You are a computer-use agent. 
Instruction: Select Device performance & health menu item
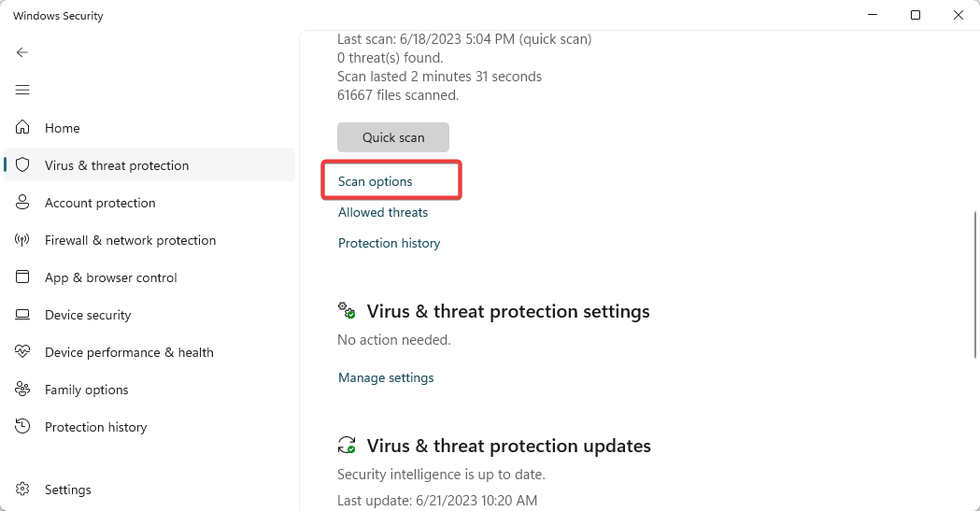(x=149, y=352)
